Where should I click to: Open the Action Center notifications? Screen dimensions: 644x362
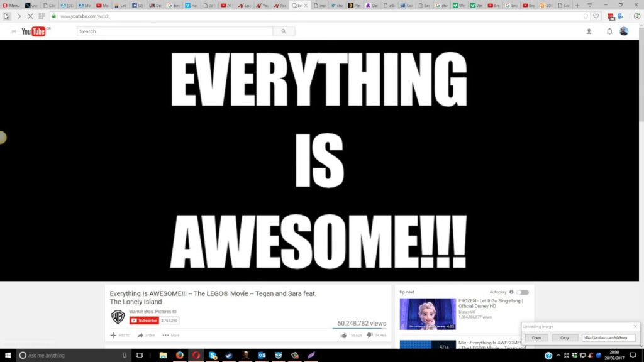click(633, 355)
